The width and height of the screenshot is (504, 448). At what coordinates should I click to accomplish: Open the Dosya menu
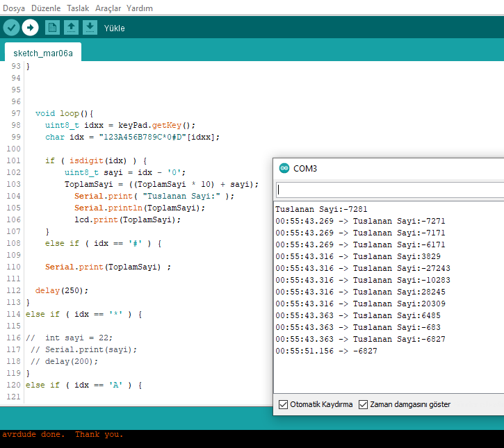pyautogui.click(x=14, y=8)
